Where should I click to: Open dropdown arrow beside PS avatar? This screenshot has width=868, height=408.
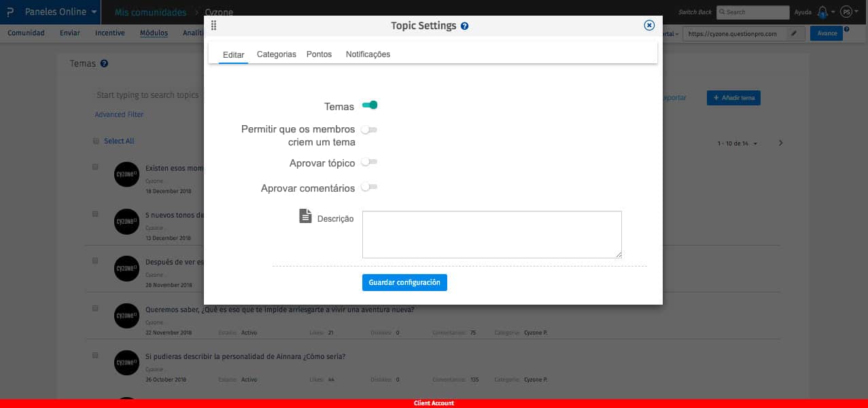coord(856,13)
